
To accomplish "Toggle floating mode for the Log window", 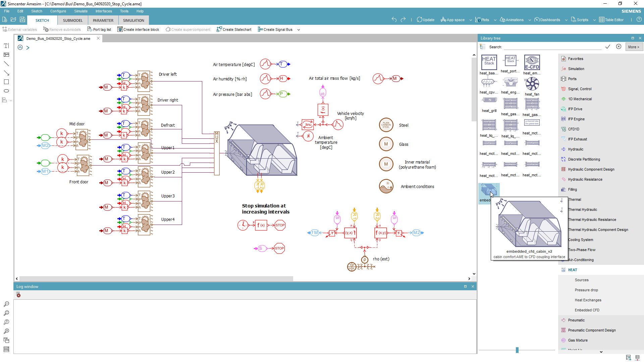I will point(466,286).
